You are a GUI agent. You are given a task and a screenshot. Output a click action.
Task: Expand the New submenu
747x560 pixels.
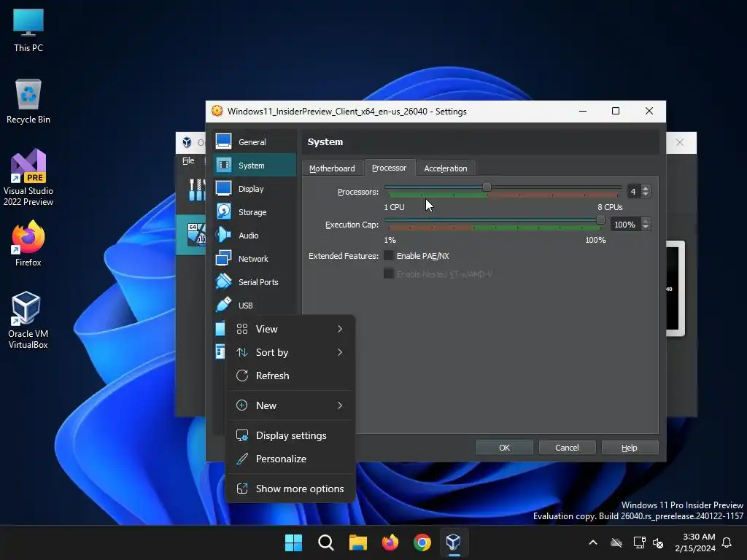point(290,405)
